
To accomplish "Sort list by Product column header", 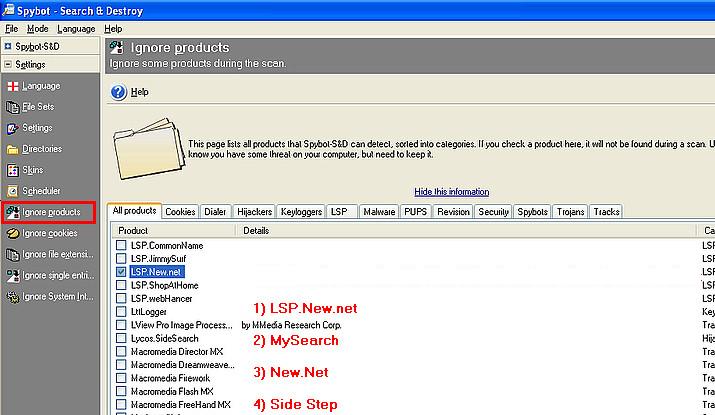I will (174, 231).
